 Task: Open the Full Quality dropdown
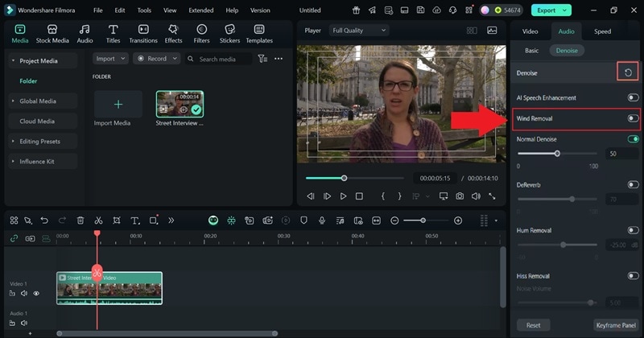point(358,31)
